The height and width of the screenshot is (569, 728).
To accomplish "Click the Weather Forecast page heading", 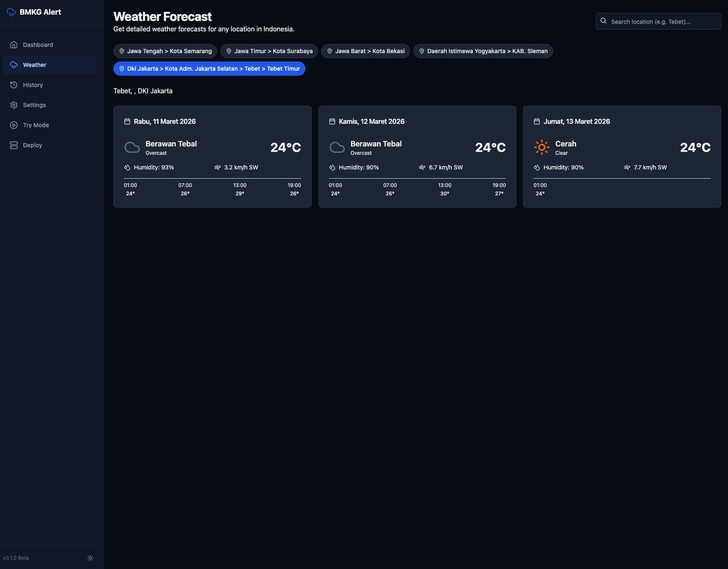I will (163, 17).
